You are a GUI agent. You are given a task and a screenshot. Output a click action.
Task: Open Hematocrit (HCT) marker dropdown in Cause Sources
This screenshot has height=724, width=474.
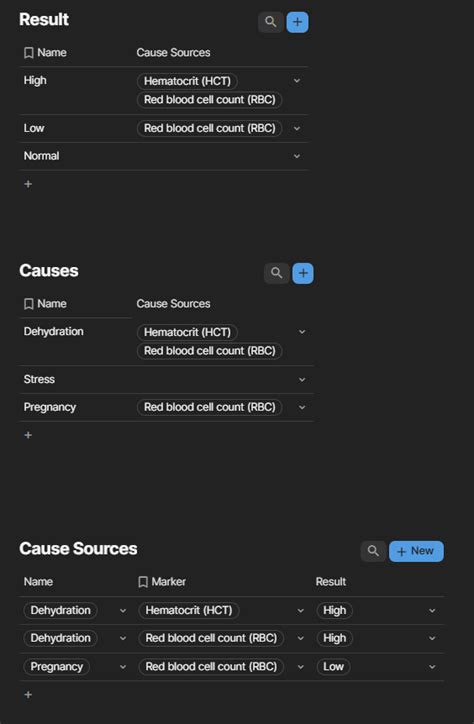tap(300, 610)
